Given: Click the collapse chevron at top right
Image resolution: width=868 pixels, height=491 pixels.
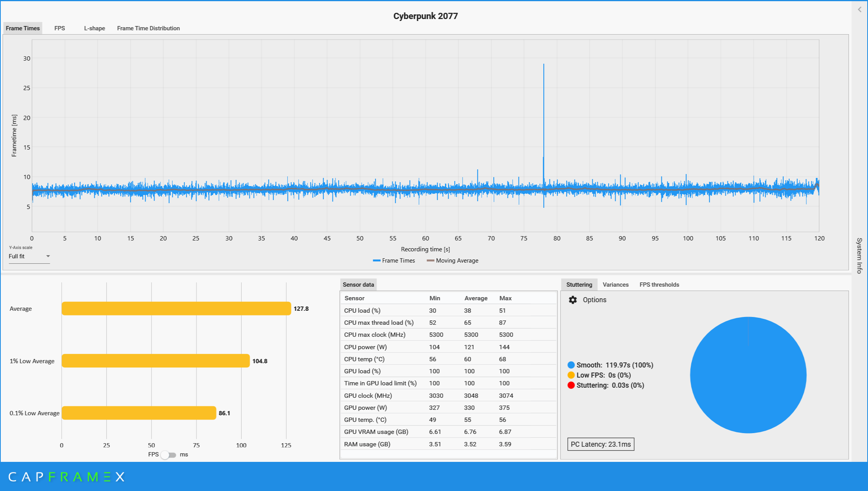Looking at the screenshot, I should 859,10.
